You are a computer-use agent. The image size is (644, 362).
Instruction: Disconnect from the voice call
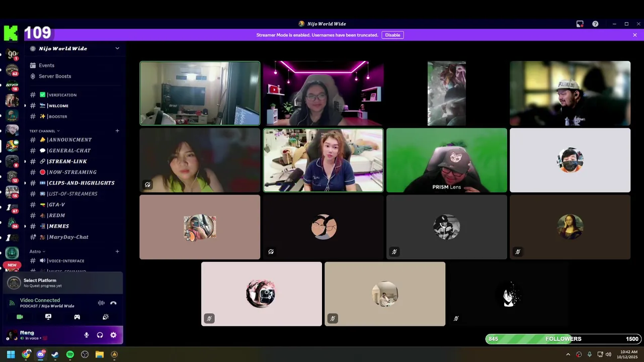coord(113,303)
